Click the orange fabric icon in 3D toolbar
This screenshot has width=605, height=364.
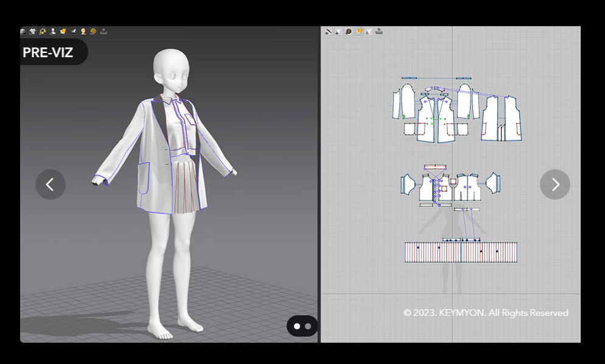point(63,31)
